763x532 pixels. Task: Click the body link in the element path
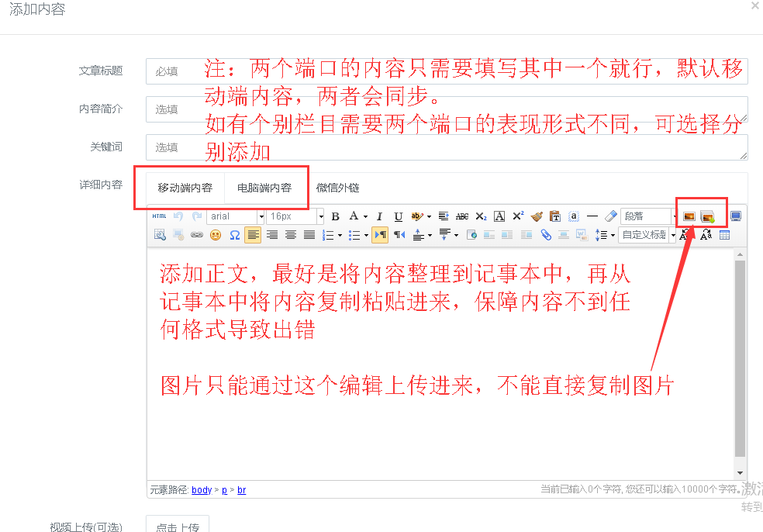pyautogui.click(x=201, y=489)
